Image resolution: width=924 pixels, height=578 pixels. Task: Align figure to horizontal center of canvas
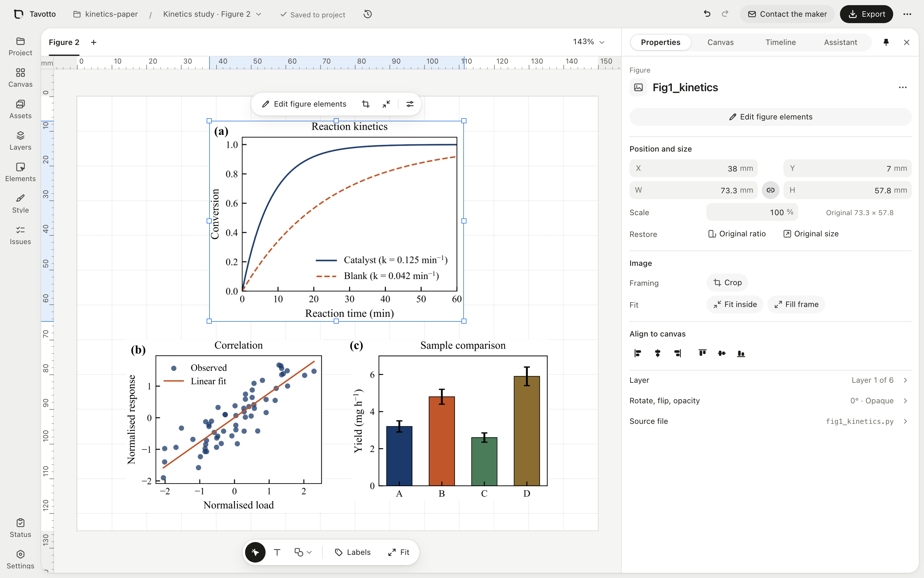click(x=657, y=353)
